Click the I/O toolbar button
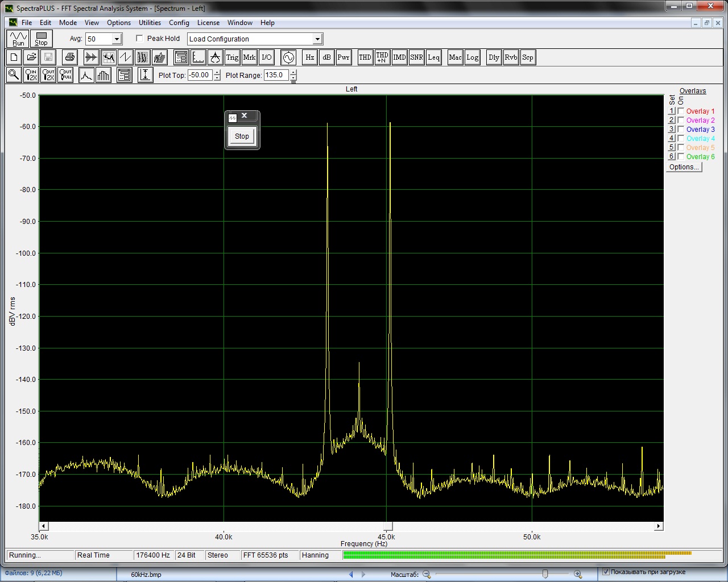Image resolution: width=728 pixels, height=582 pixels. pyautogui.click(x=266, y=57)
